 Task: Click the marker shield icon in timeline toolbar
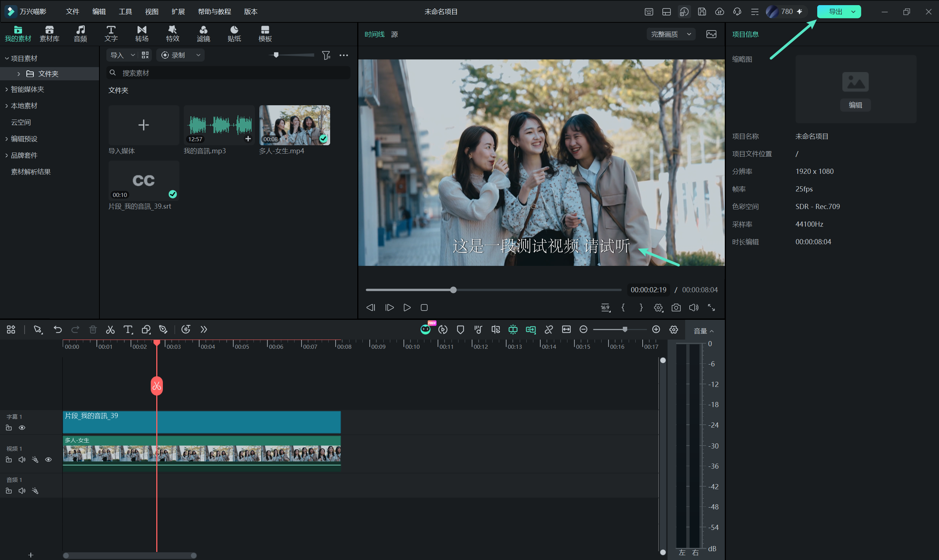[460, 330]
